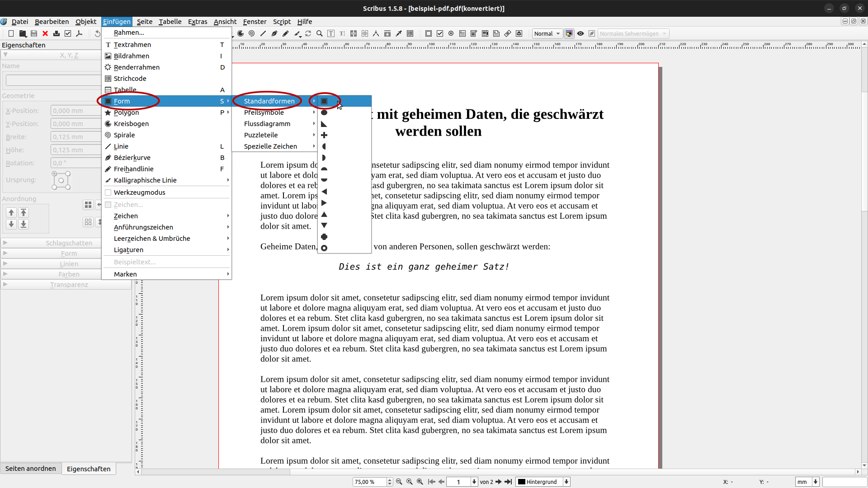
Task: Toggle the Werkzeugmodus checkbox
Action: click(108, 192)
